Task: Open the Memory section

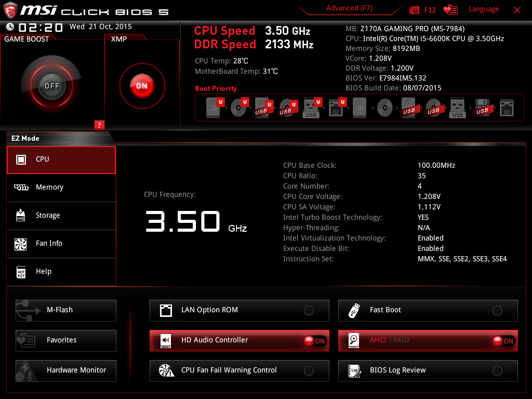Action: click(x=61, y=188)
